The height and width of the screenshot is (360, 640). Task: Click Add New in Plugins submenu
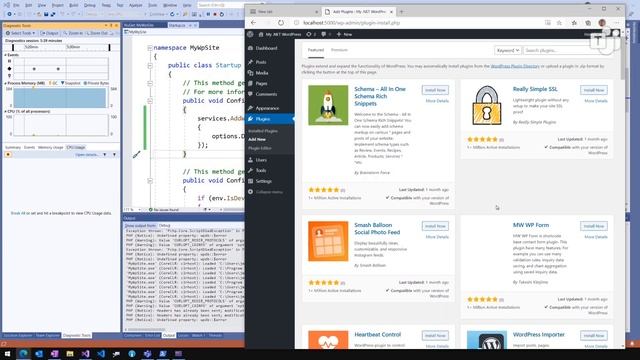257,139
